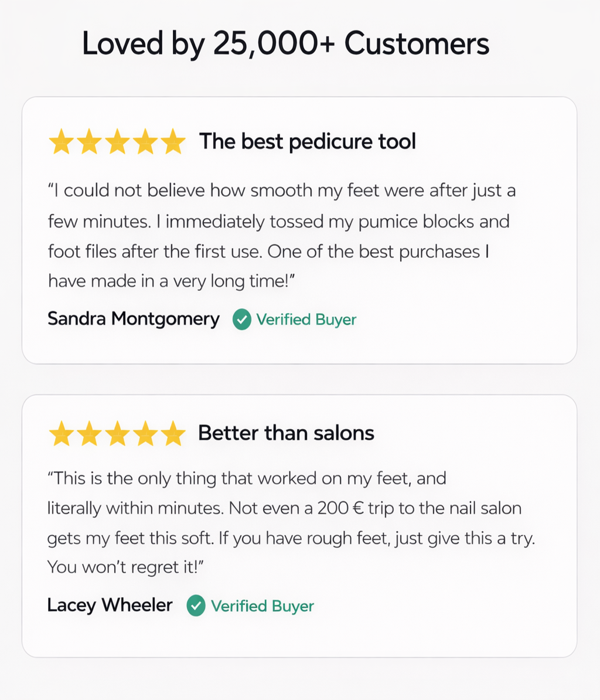This screenshot has width=600, height=700.
Task: Click the "The best pedicure tool" review title
Action: coord(308,141)
